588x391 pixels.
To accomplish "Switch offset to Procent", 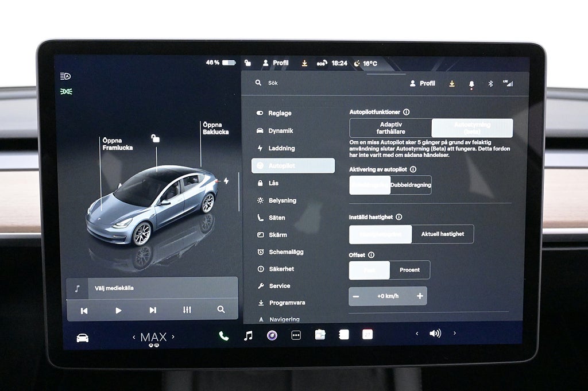I will point(409,270).
